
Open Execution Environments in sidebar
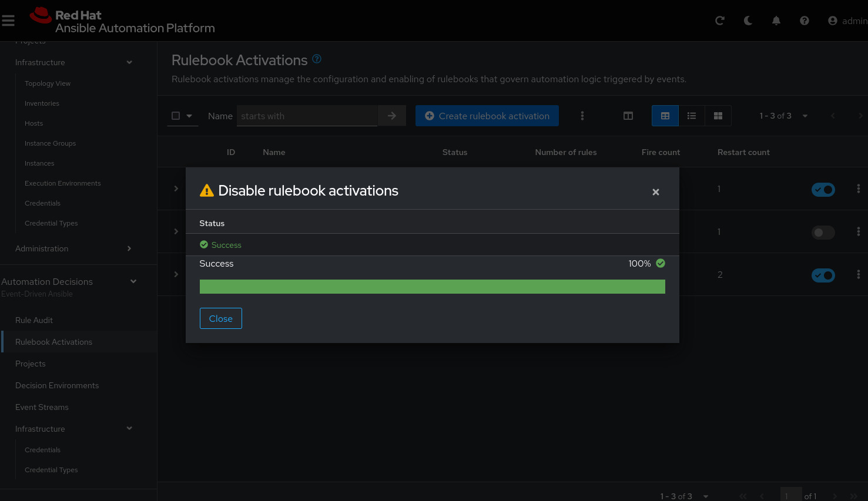[x=63, y=183]
